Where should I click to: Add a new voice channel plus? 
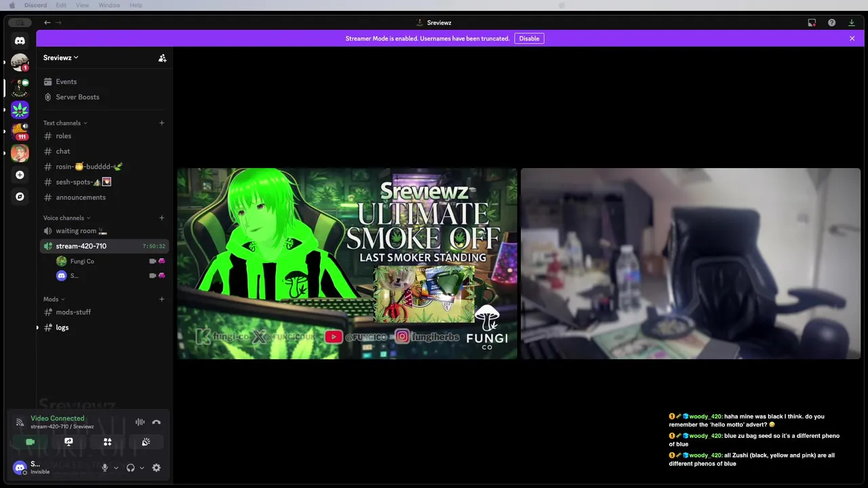[161, 218]
